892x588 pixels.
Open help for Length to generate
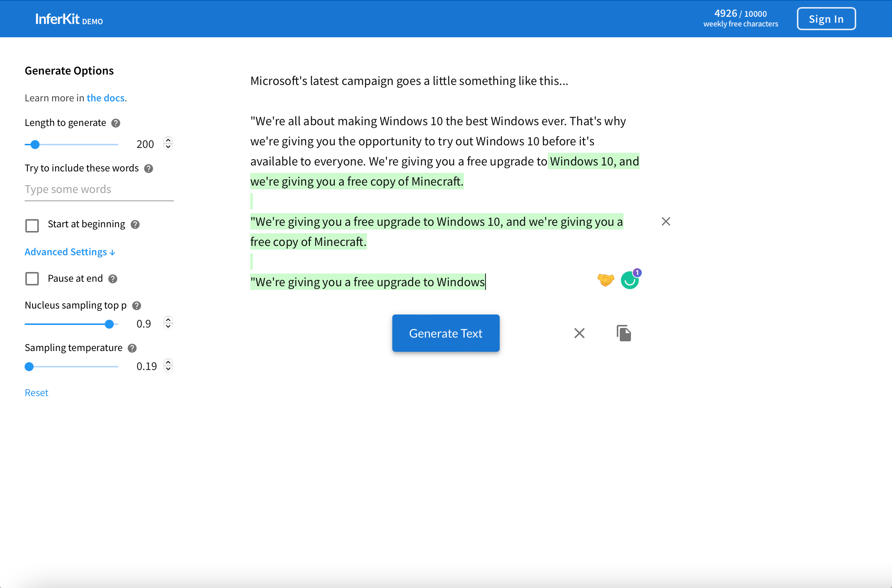(x=116, y=123)
